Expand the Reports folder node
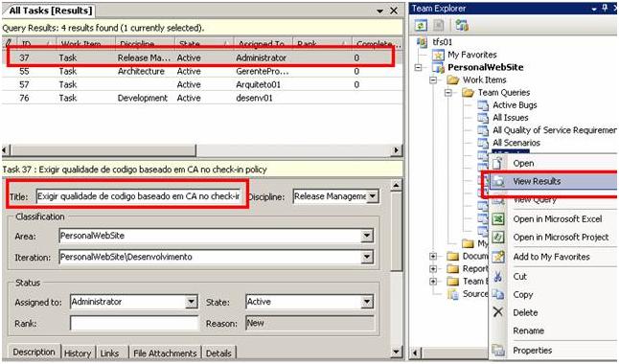The image size is (619, 364). pos(433,269)
